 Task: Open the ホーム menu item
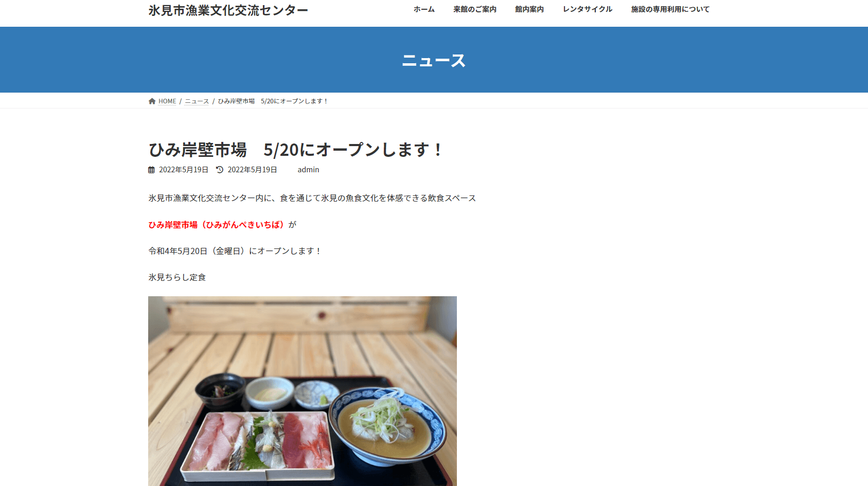(x=424, y=9)
